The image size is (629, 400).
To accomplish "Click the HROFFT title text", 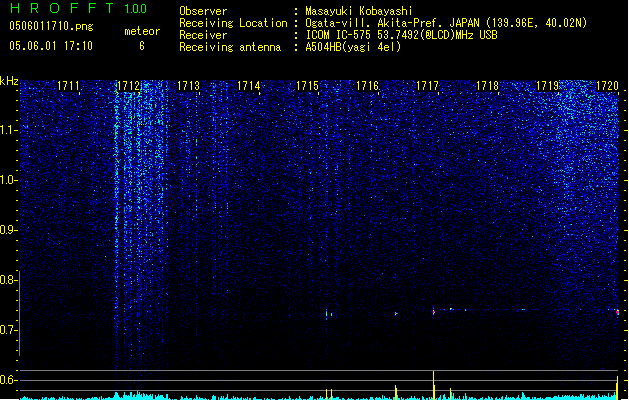I will (62, 8).
